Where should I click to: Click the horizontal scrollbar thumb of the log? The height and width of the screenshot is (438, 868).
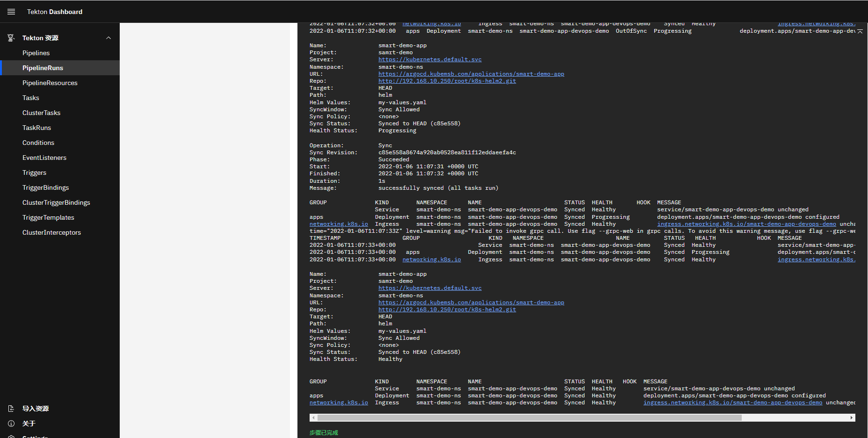click(529, 417)
